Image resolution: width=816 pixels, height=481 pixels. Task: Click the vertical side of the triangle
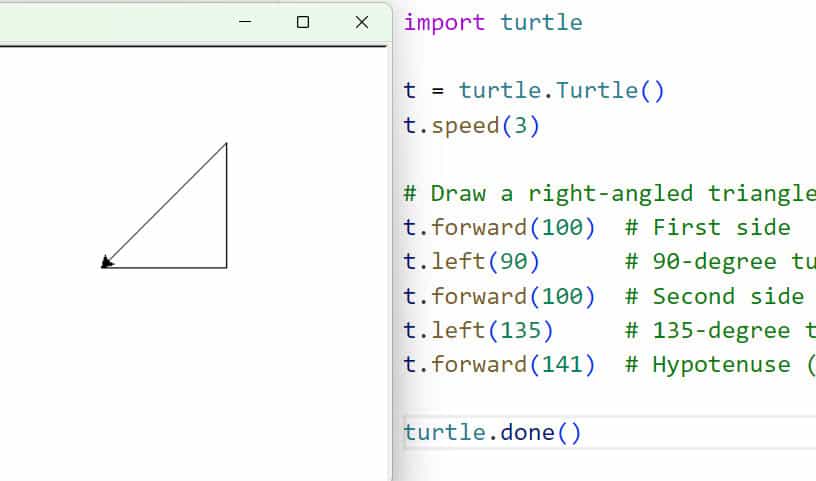pyautogui.click(x=227, y=205)
